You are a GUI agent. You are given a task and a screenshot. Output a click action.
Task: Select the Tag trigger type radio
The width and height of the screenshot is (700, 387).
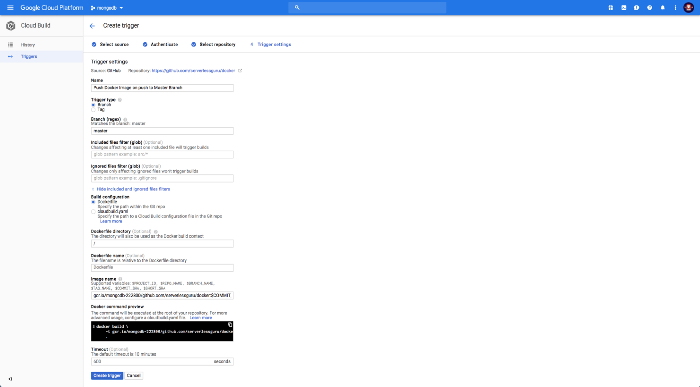(93, 109)
